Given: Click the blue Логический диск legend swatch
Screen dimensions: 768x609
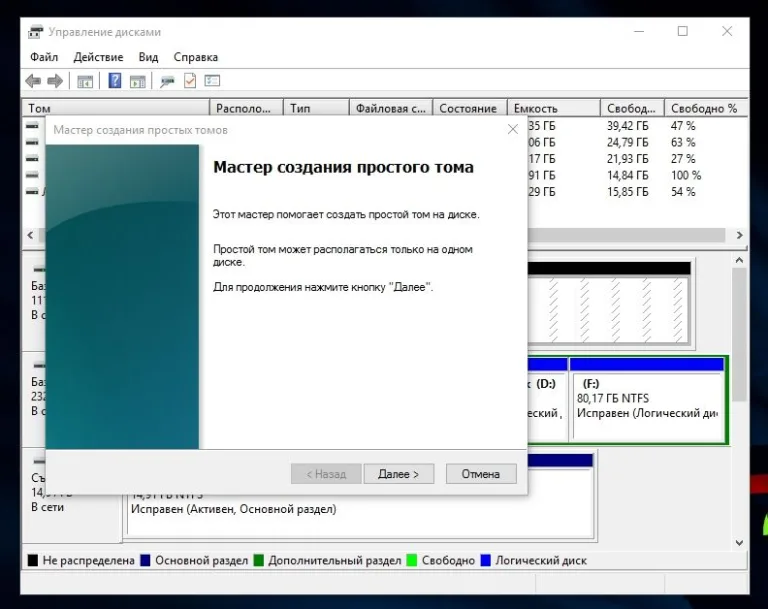Looking at the screenshot, I should [x=485, y=560].
